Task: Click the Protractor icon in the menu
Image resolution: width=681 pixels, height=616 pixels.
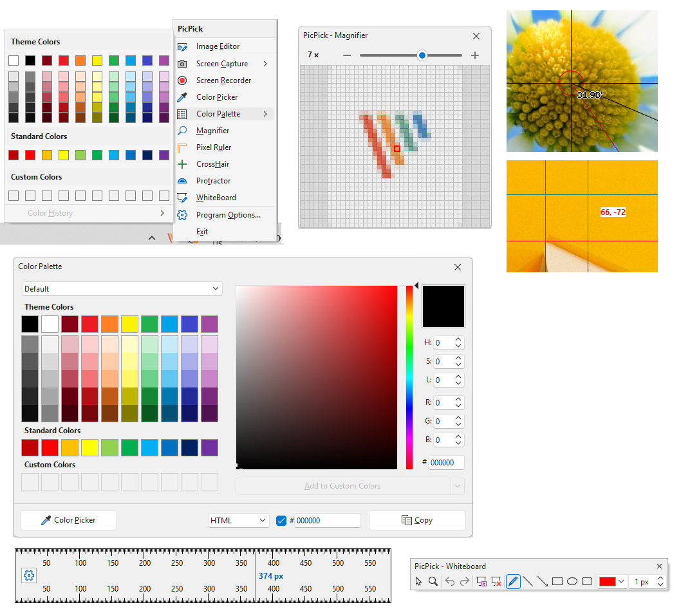Action: (182, 181)
